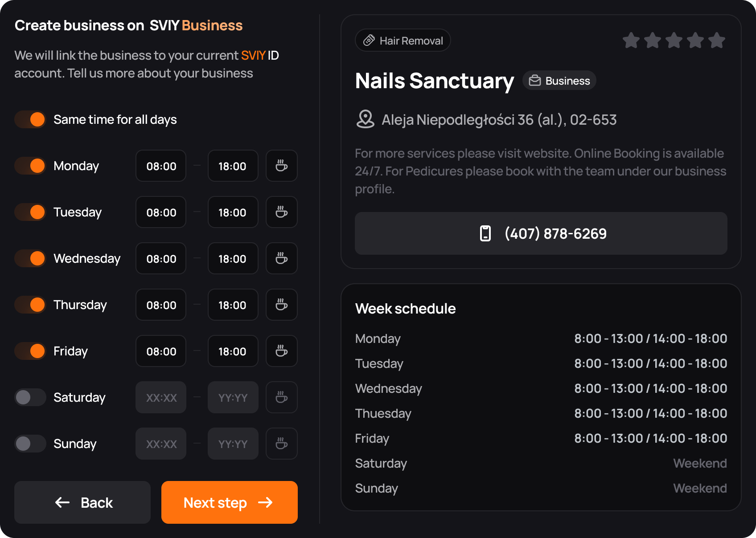Click Friday's hours in week schedule
This screenshot has width=756, height=538.
click(651, 438)
